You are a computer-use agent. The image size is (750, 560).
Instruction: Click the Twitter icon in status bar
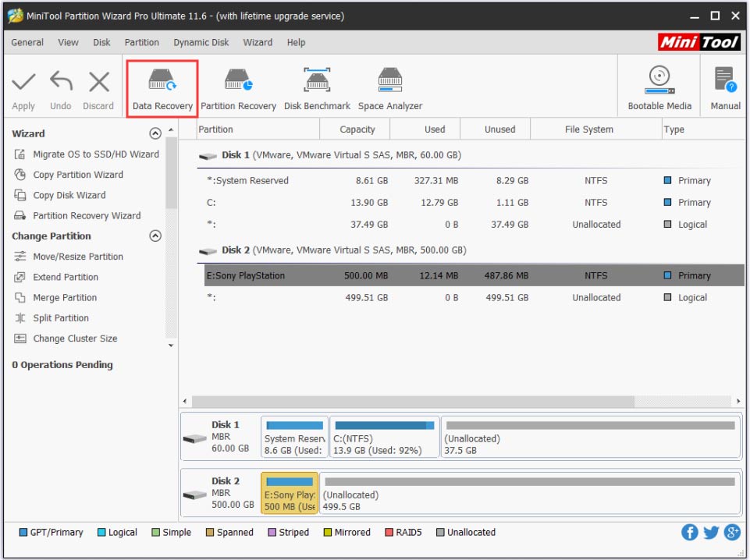[710, 532]
